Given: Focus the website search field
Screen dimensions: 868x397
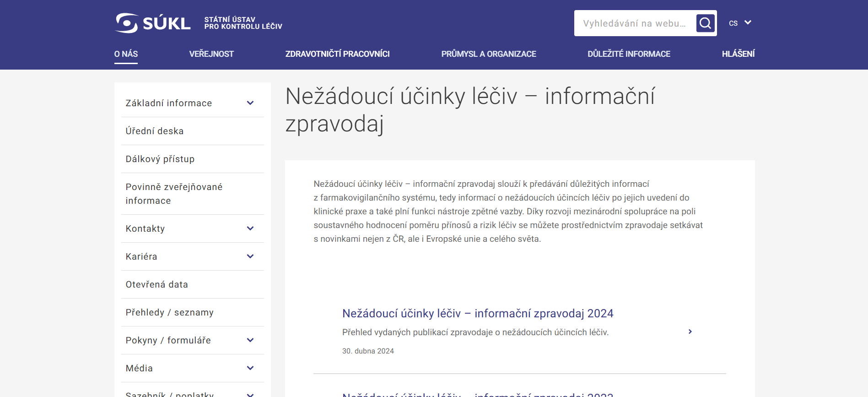Looking at the screenshot, I should click(635, 23).
